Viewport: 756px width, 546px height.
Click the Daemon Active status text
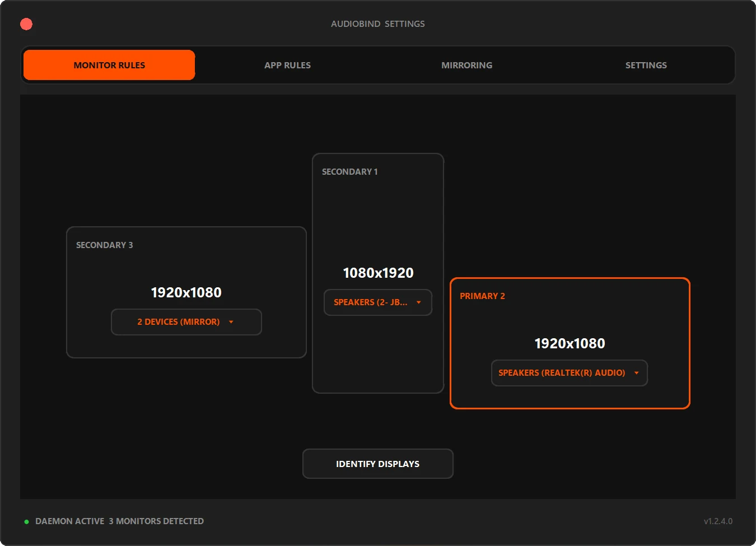point(70,521)
